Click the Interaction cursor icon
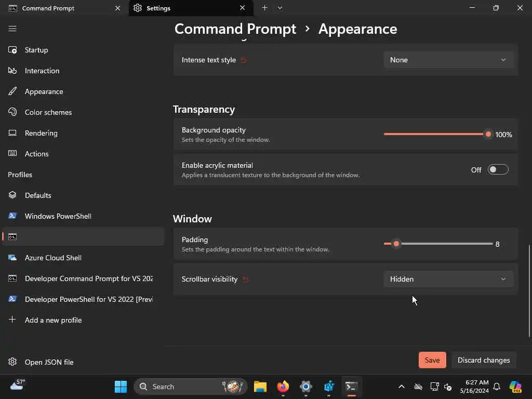 [12, 71]
